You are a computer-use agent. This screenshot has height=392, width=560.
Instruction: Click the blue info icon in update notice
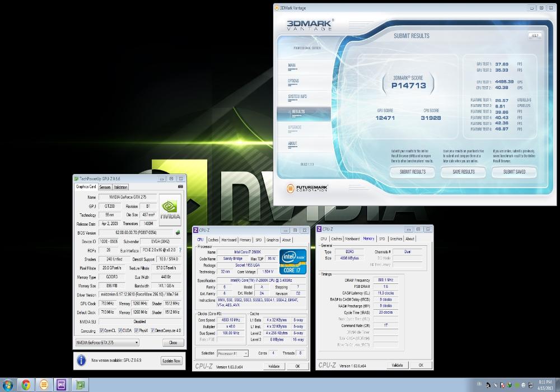point(81,360)
